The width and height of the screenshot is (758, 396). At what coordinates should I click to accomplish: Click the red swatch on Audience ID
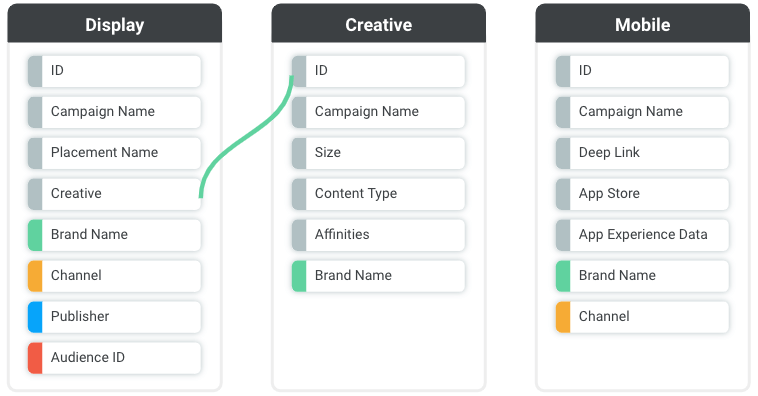[35, 358]
